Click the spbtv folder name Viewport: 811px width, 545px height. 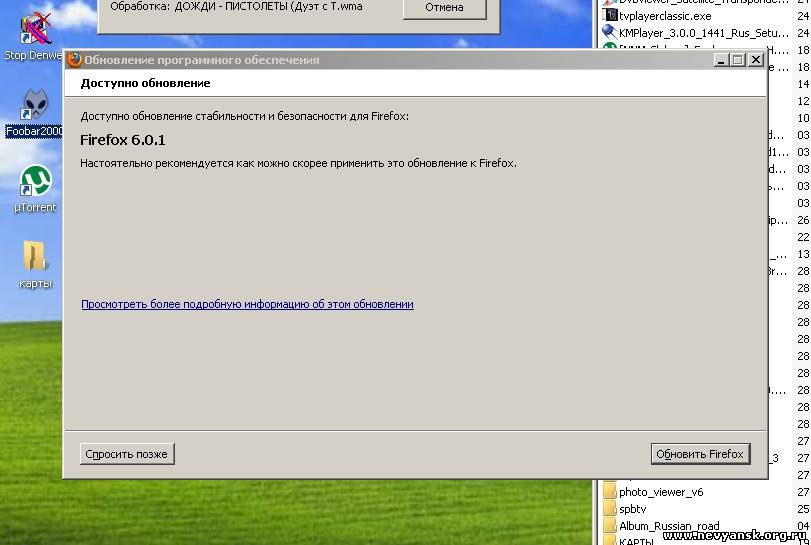tap(633, 509)
